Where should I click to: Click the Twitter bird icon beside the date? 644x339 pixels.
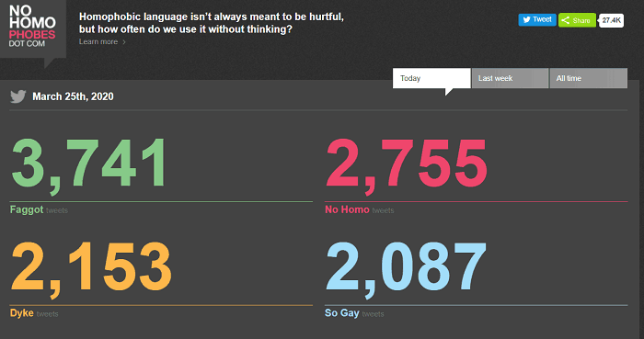click(x=18, y=96)
